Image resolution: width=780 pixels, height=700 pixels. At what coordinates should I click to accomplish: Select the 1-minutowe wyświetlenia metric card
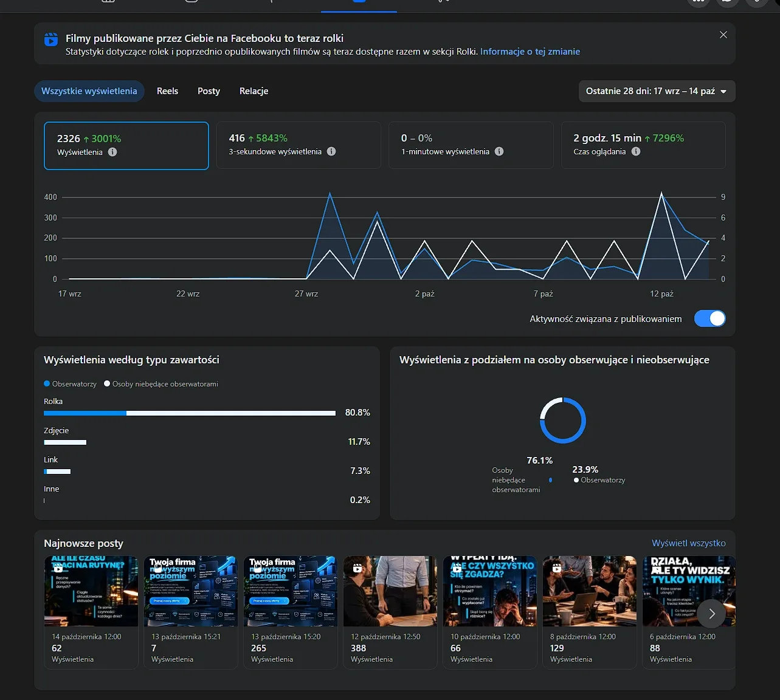471,145
